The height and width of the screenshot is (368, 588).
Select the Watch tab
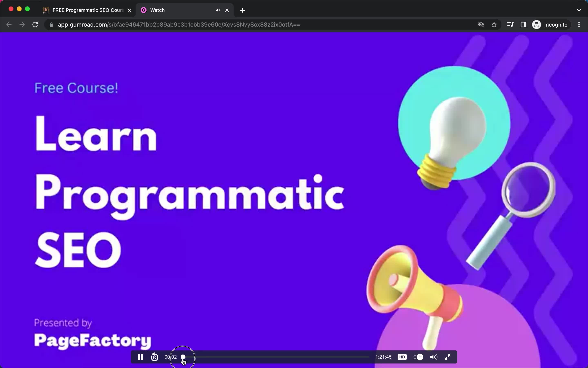184,10
